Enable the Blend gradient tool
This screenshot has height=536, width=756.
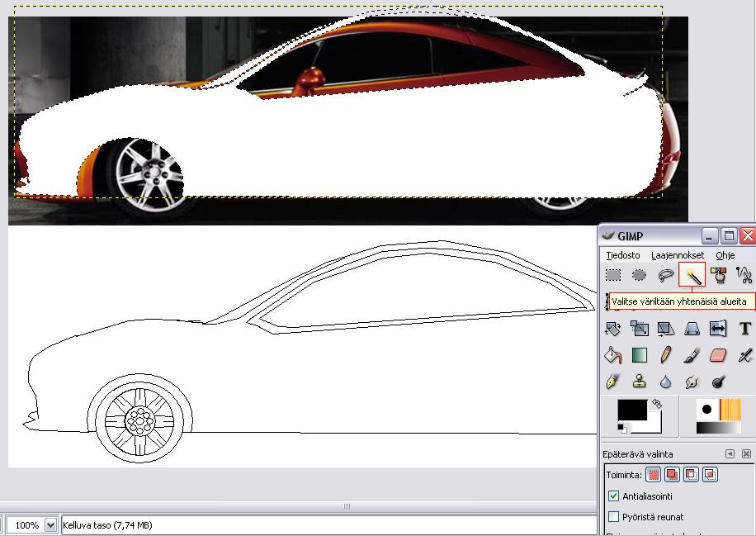pyautogui.click(x=639, y=355)
